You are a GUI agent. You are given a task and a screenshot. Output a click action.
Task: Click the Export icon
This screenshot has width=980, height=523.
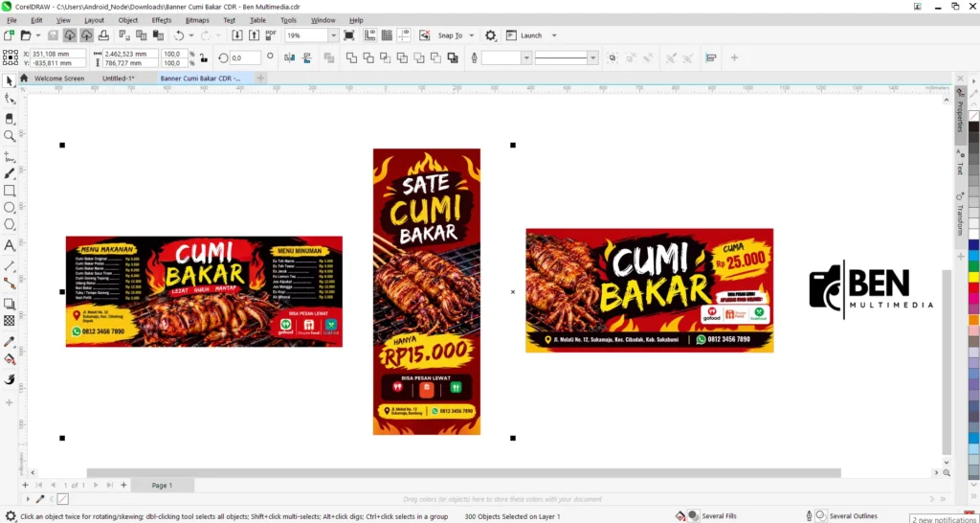[254, 35]
